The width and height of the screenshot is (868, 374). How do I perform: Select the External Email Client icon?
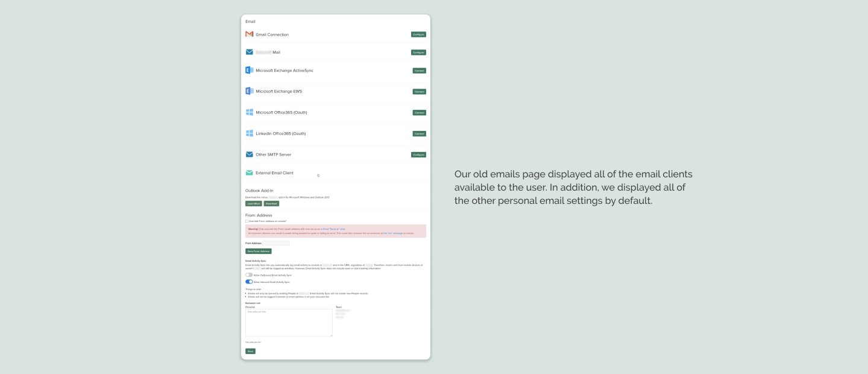250,173
